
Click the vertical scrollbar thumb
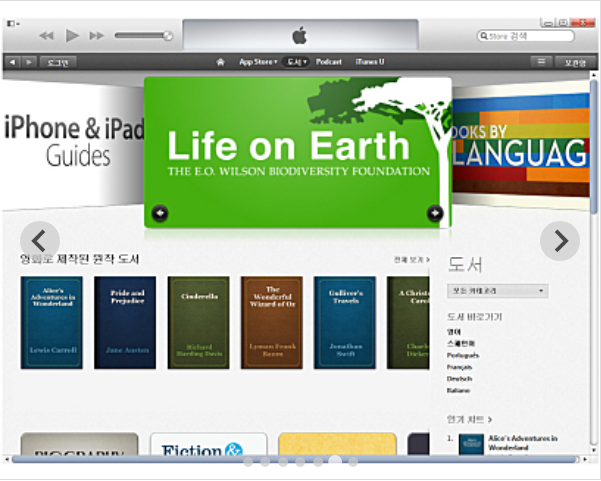point(594,146)
